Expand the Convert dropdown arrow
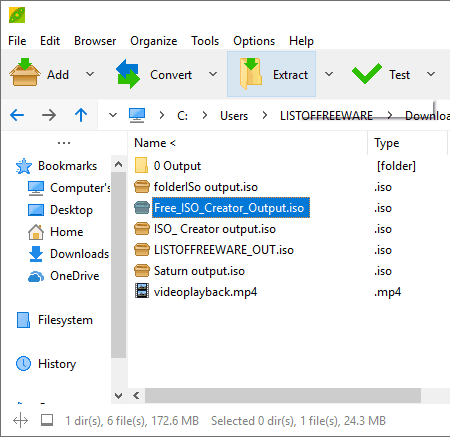The width and height of the screenshot is (450, 437). pyautogui.click(x=213, y=74)
